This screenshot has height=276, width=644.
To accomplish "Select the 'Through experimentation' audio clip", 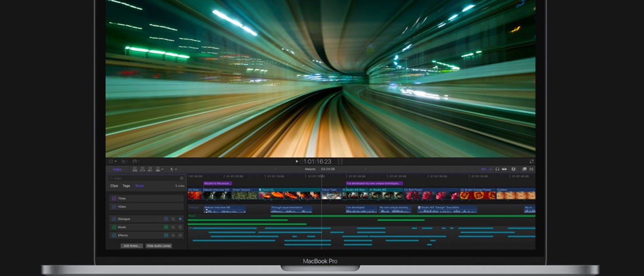I will click(x=291, y=209).
